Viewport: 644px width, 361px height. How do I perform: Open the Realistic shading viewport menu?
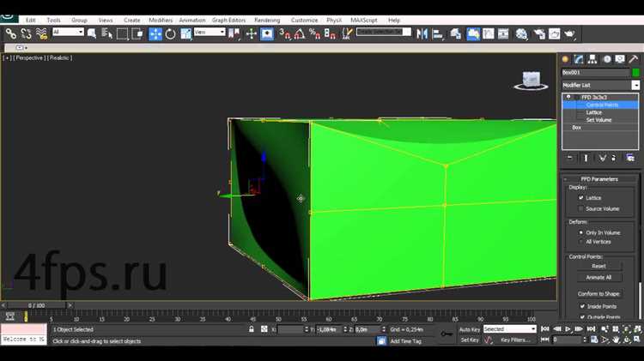click(60, 57)
